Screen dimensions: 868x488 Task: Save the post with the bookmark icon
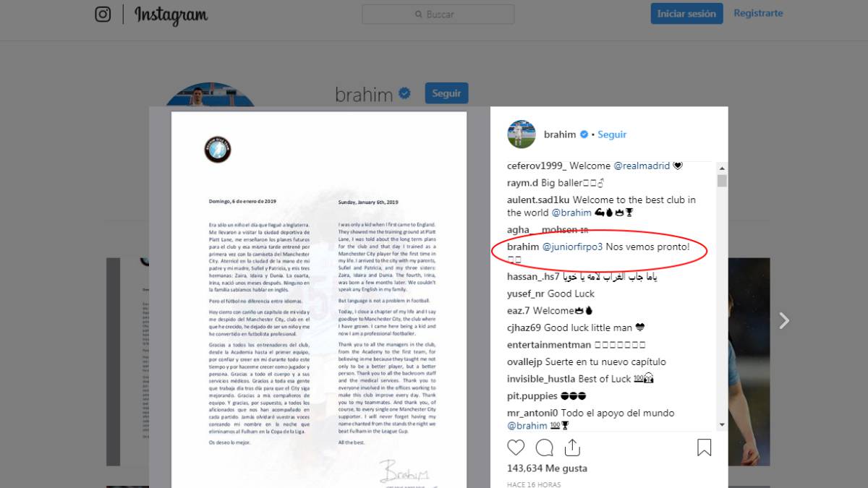coord(704,448)
